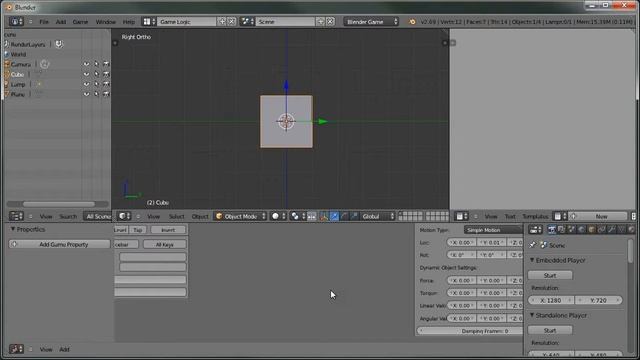Click the add screen layout plus icon

[222, 22]
